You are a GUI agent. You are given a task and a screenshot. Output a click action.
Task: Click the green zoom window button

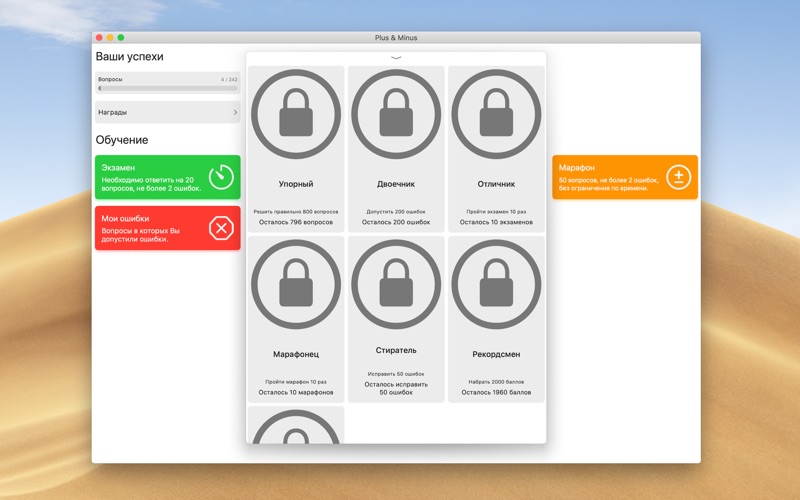[x=121, y=38]
